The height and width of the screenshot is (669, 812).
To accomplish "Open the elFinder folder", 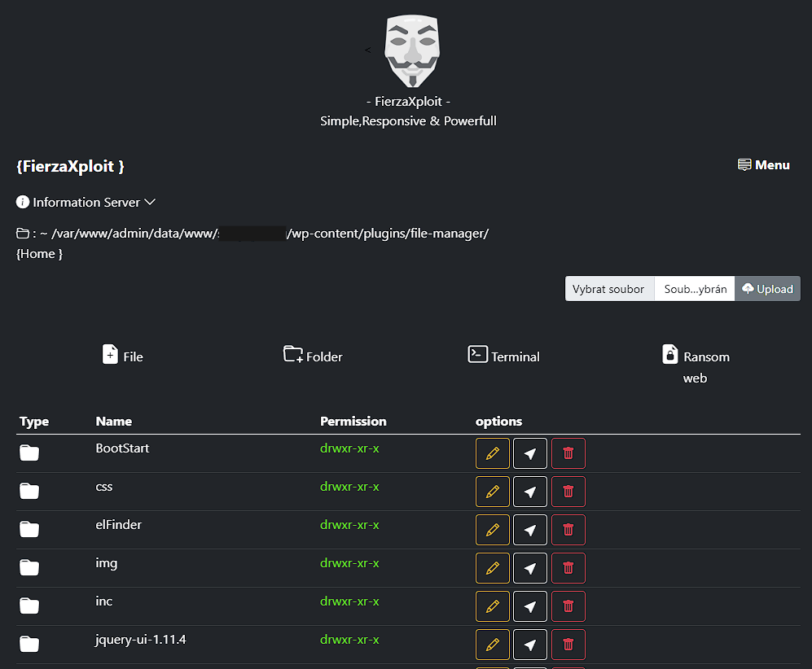I will click(119, 525).
